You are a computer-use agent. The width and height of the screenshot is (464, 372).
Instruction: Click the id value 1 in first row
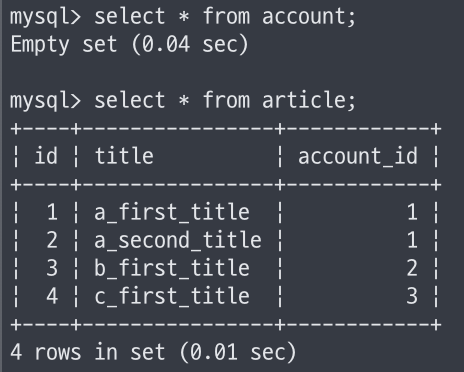pyautogui.click(x=52, y=212)
